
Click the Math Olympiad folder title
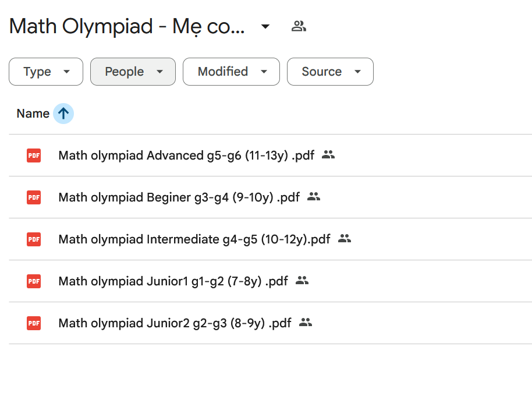pos(127,26)
